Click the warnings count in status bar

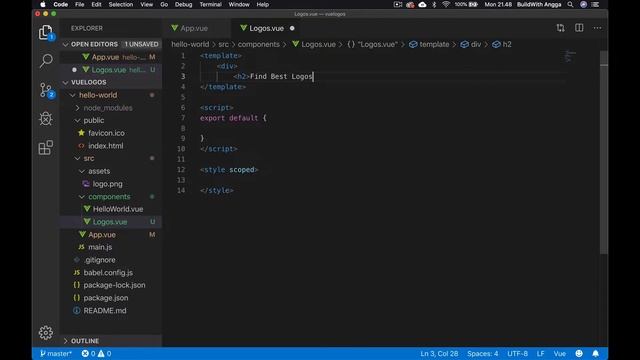pyautogui.click(x=104, y=353)
